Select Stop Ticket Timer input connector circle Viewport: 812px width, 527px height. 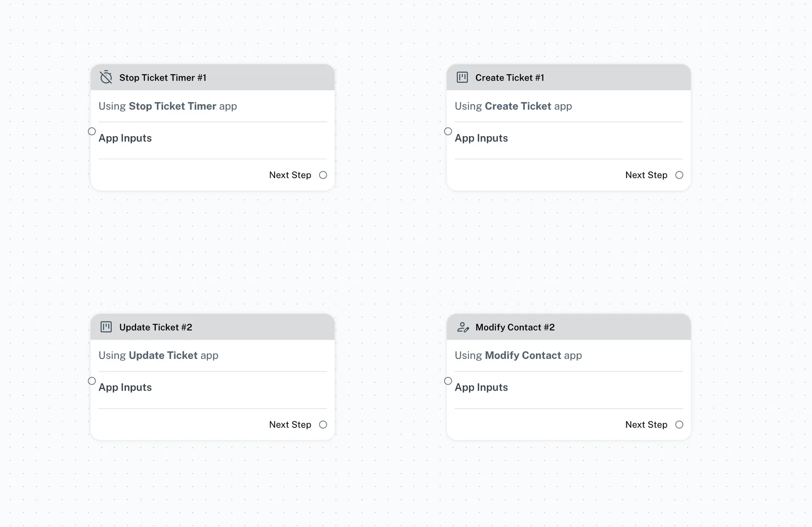pos(92,131)
